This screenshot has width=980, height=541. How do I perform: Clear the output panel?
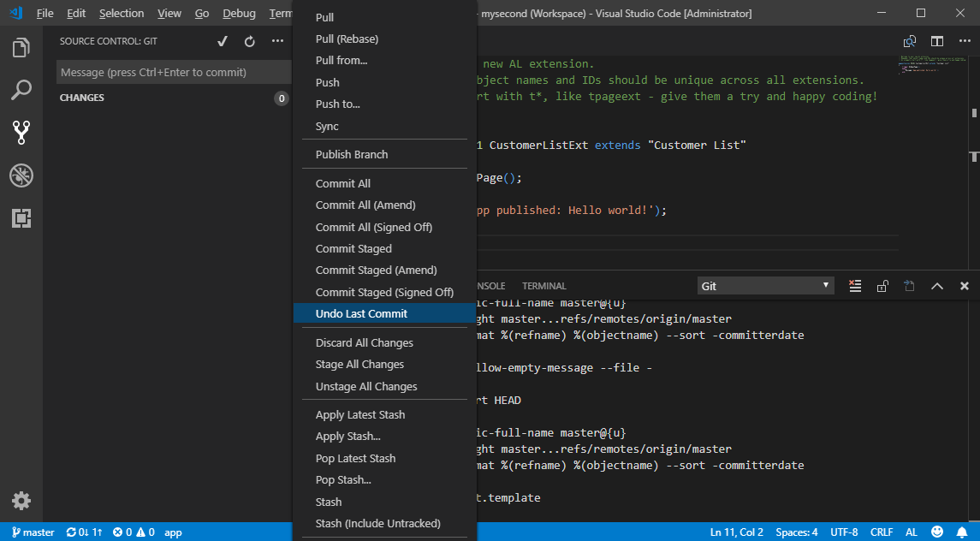(854, 286)
